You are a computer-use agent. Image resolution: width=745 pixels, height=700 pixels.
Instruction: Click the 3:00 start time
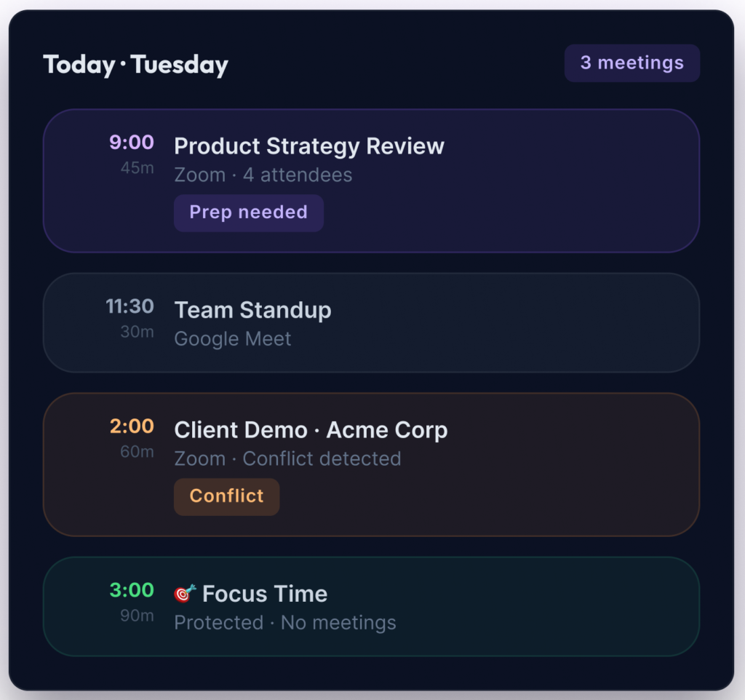[x=132, y=590]
